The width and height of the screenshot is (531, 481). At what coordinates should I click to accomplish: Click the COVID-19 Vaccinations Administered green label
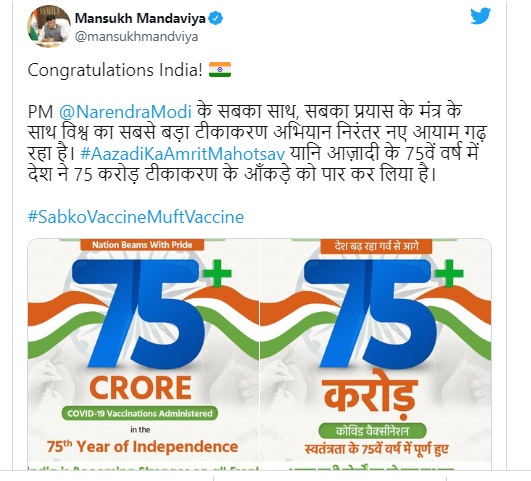pos(140,413)
